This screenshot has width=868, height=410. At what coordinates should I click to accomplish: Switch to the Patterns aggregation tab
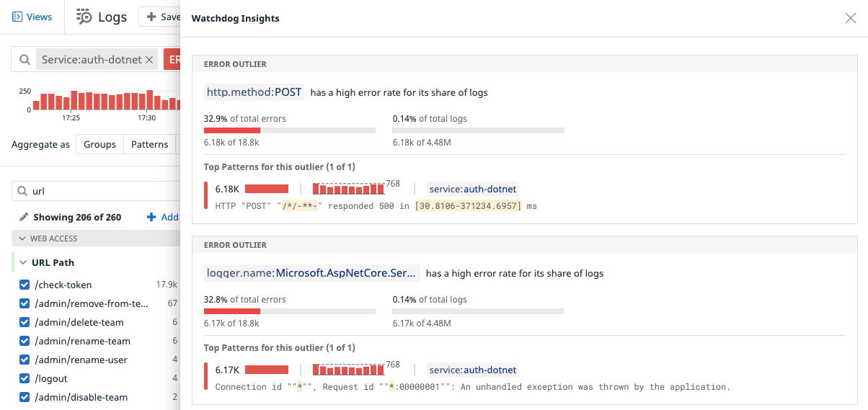149,144
